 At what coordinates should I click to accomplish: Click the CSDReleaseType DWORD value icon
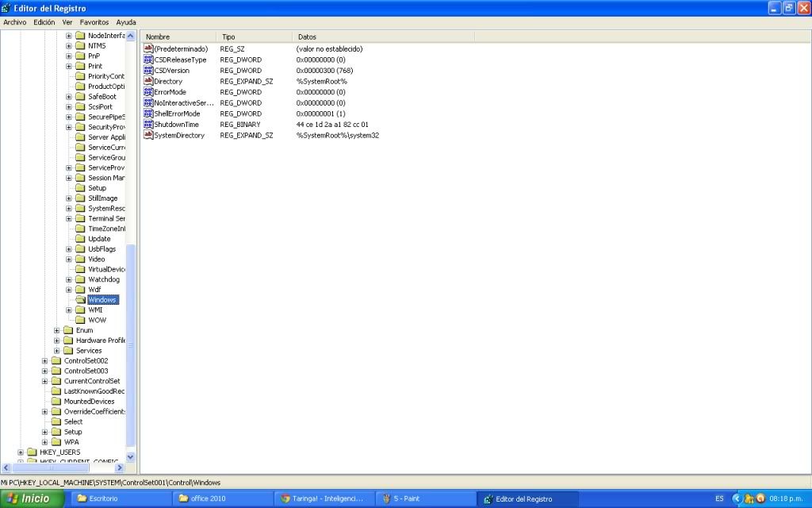coord(148,60)
